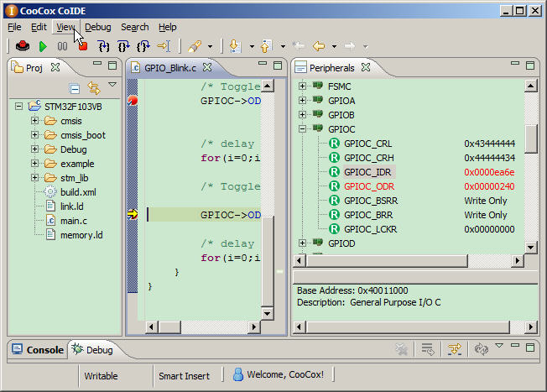
Task: Click the Step Return icon
Action: coord(143,46)
